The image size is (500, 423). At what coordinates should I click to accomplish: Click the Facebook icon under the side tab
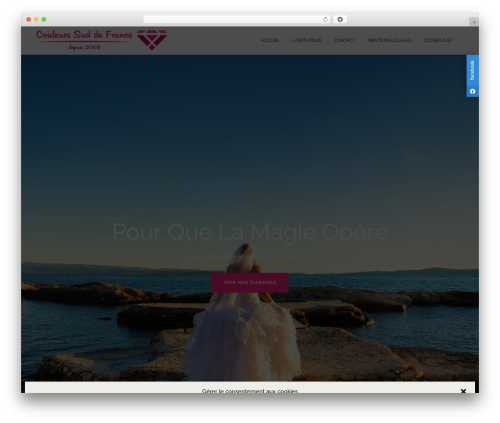(472, 91)
